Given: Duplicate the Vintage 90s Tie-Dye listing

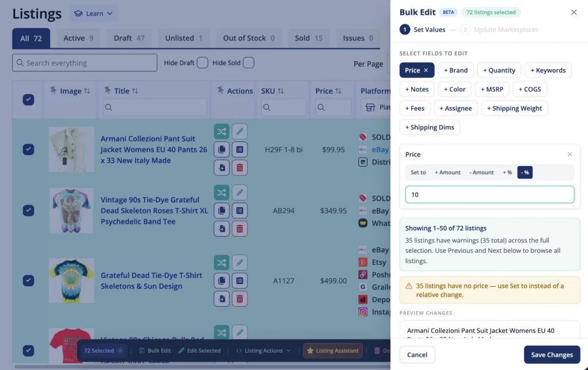Looking at the screenshot, I should click(222, 210).
